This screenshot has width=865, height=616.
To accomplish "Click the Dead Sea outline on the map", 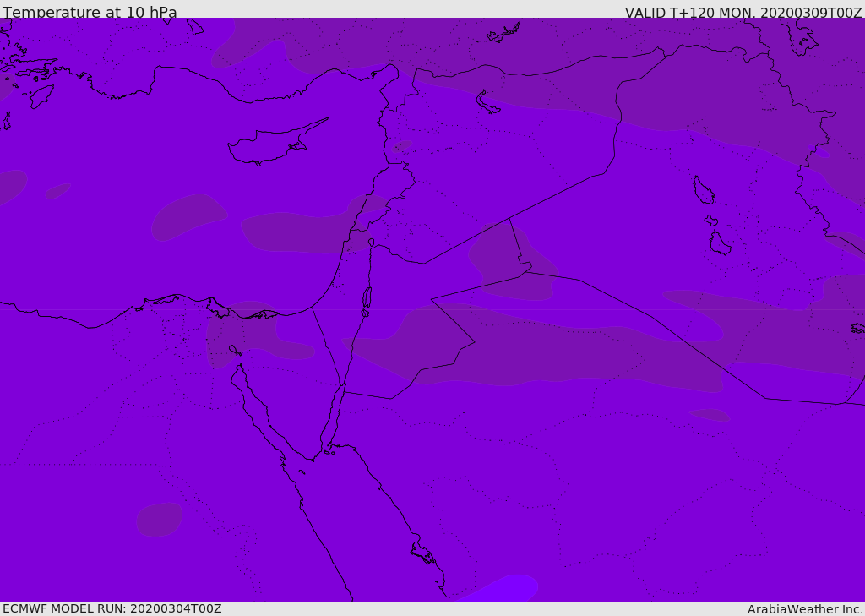I will (x=367, y=302).
